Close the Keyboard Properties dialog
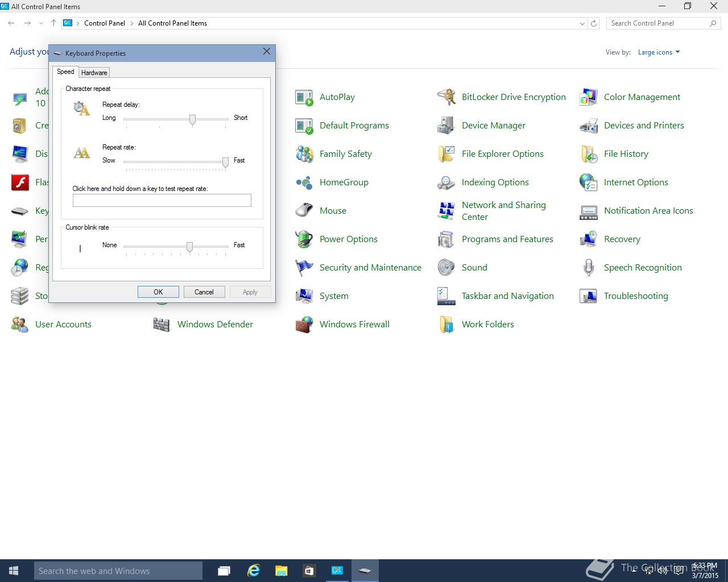The width and height of the screenshot is (728, 582). tap(267, 51)
